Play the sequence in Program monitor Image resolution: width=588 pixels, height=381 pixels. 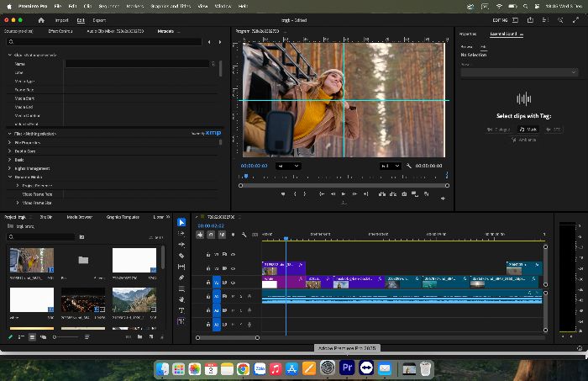click(x=344, y=194)
